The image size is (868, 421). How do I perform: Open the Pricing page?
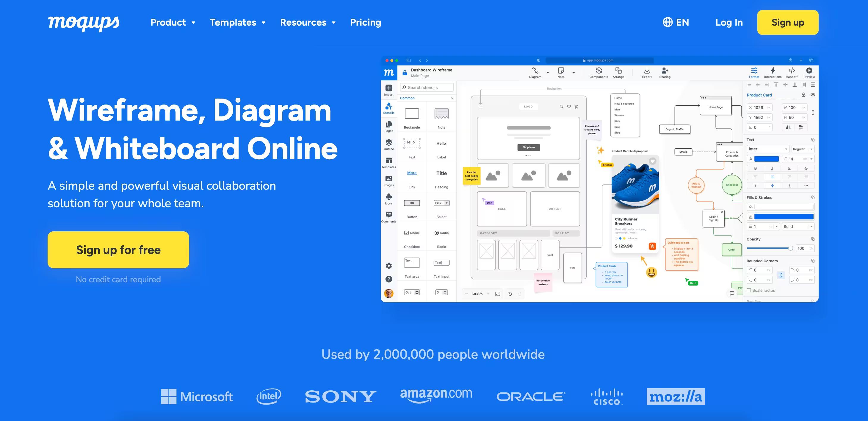(365, 22)
